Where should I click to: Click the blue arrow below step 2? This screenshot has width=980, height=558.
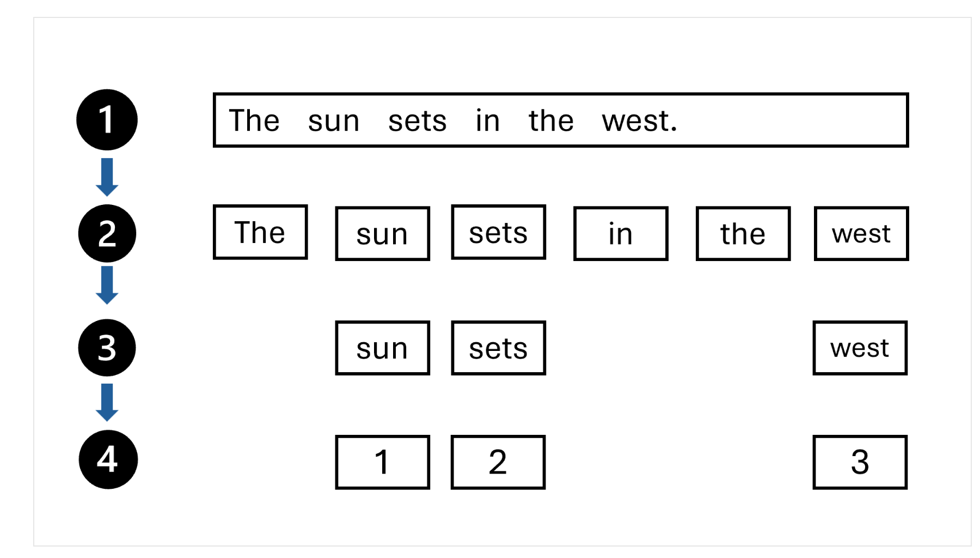[107, 285]
